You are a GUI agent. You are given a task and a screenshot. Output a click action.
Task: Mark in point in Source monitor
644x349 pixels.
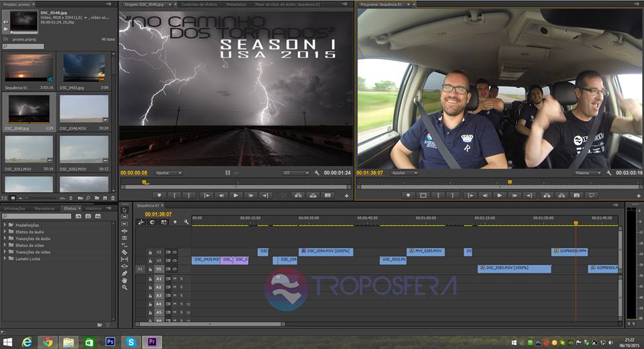tap(174, 196)
